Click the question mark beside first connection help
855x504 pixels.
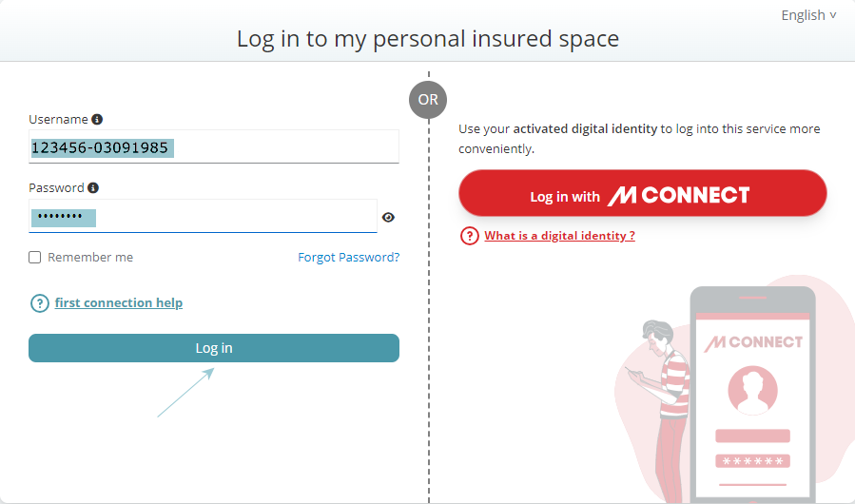tap(40, 302)
